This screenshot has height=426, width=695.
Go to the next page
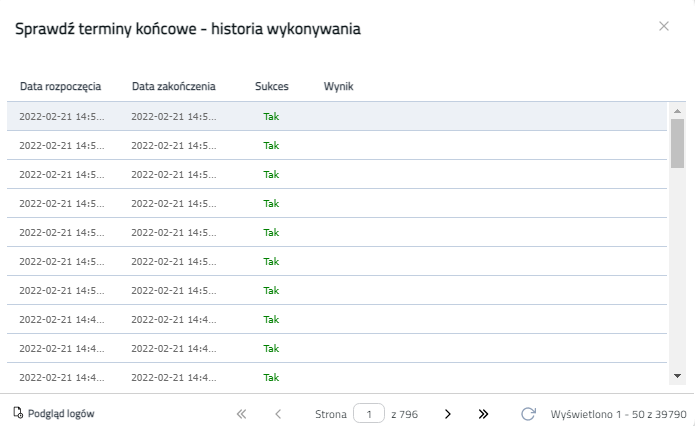(448, 414)
